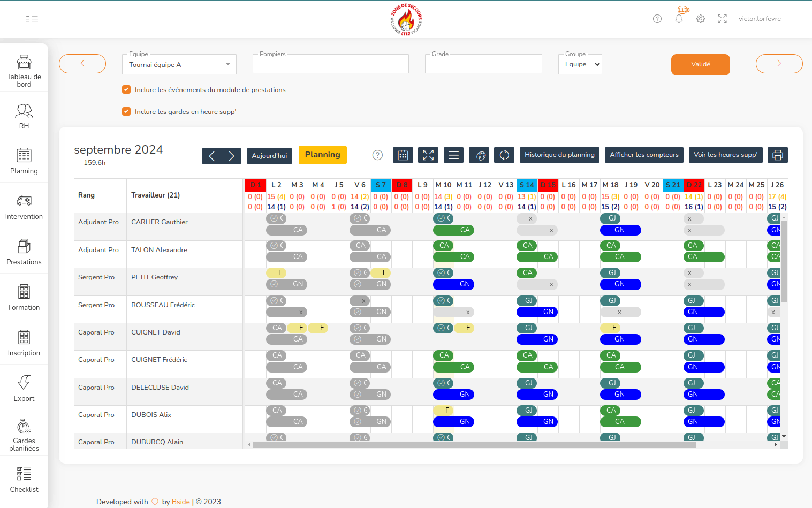Print the planning via printer icon
This screenshot has height=508, width=812.
pos(778,155)
